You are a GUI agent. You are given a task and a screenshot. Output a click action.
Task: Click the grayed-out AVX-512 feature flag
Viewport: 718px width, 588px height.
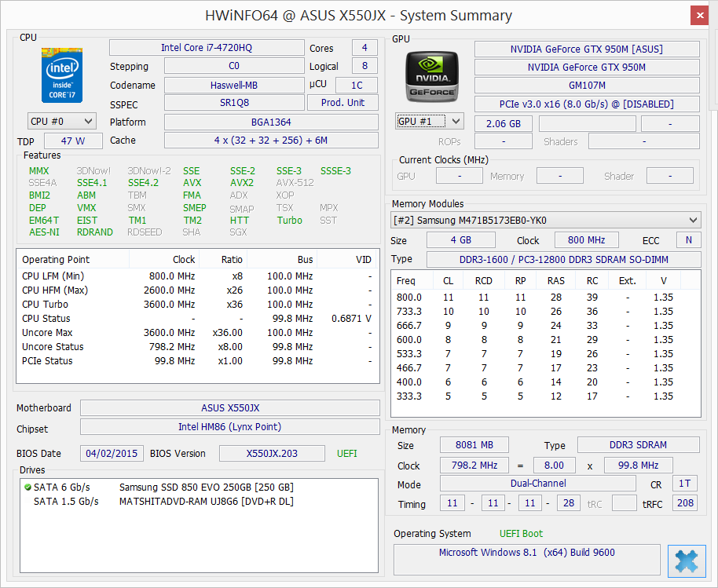pyautogui.click(x=295, y=183)
